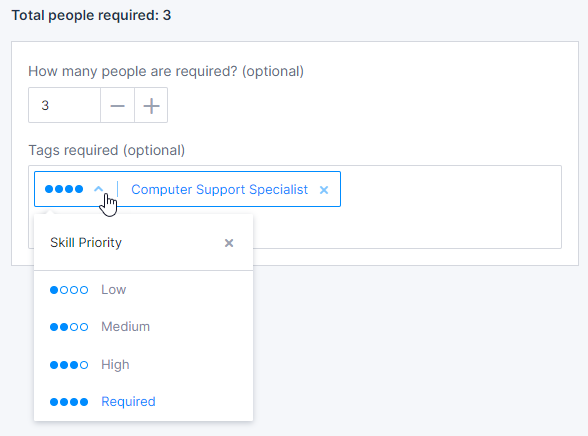Click the people required number input field

(x=64, y=105)
